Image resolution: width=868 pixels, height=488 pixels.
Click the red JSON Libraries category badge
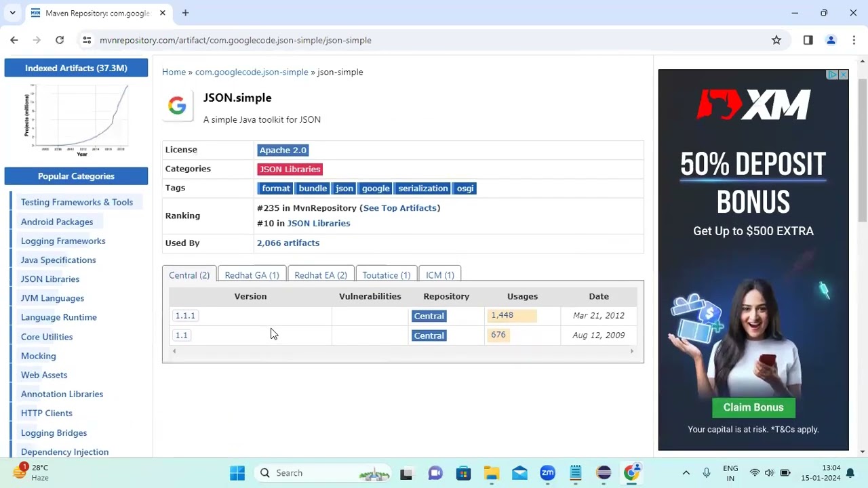click(290, 169)
